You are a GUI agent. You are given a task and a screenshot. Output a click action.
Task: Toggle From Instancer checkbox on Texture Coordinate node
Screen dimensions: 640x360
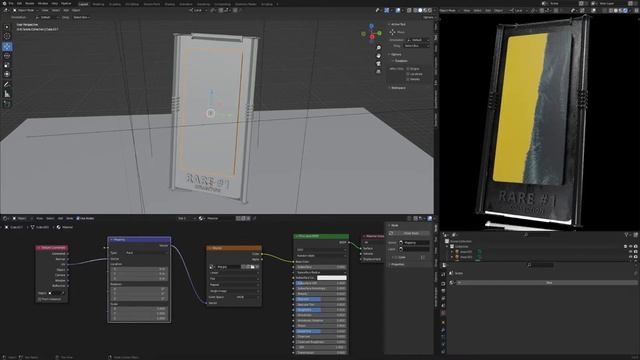pyautogui.click(x=40, y=299)
